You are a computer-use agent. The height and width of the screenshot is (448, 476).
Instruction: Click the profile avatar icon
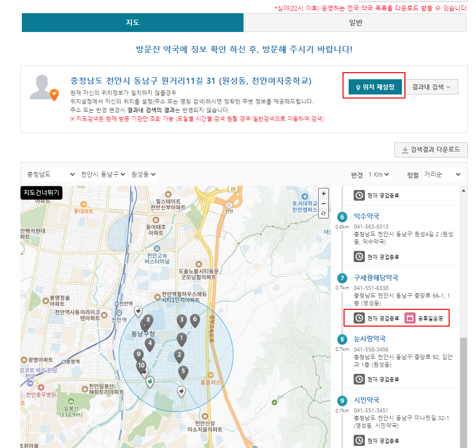43,85
